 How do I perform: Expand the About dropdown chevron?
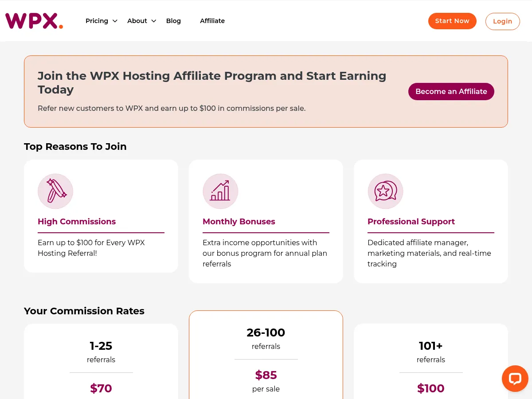[154, 21]
